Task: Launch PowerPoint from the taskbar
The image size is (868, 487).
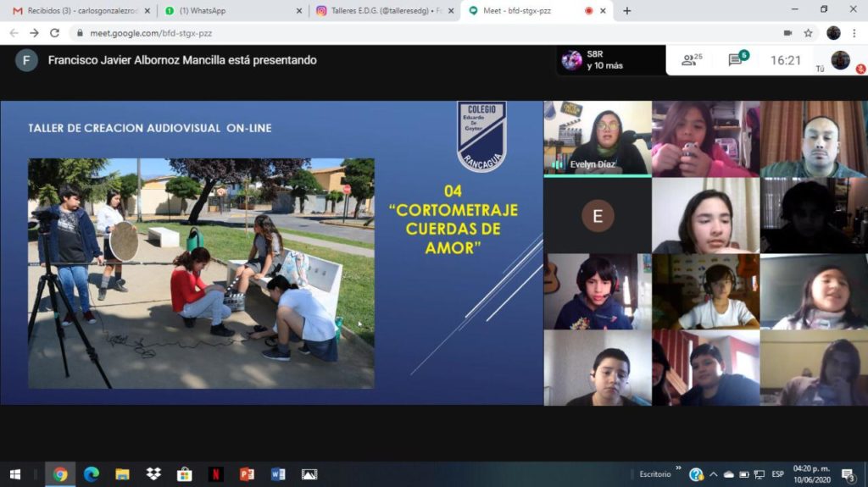Action: click(247, 474)
